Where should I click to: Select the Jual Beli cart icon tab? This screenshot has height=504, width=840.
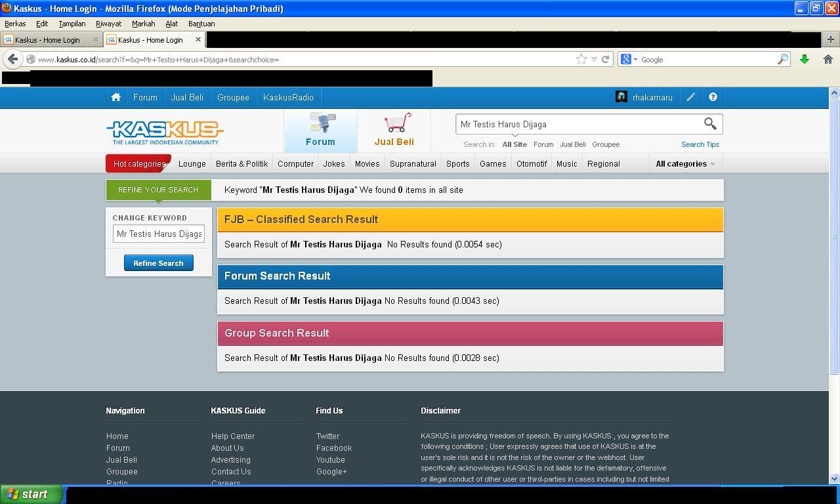point(394,130)
